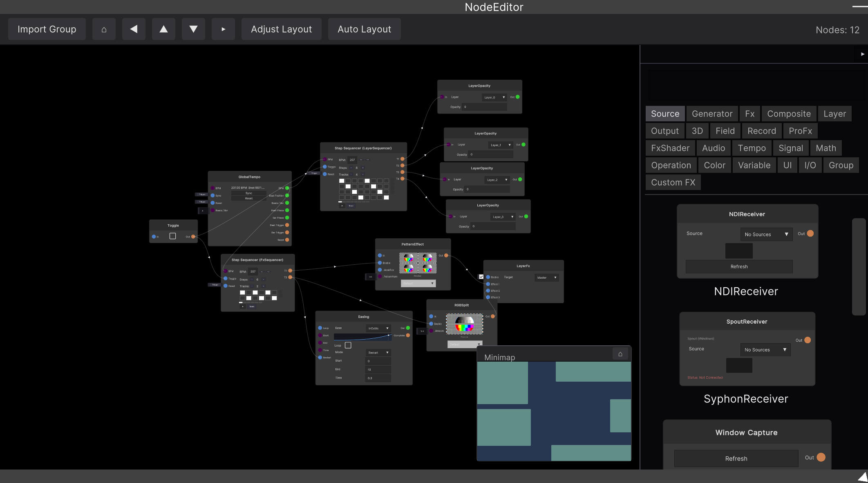868x483 pixels.
Task: Click FxSequencer T1 output port
Action: coord(290,271)
